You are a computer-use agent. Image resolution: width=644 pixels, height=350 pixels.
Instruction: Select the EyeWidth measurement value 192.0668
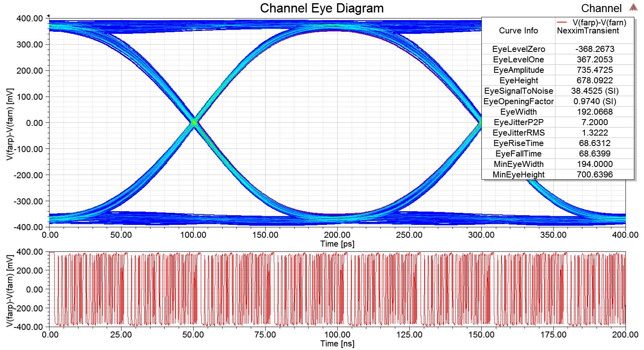(x=594, y=112)
